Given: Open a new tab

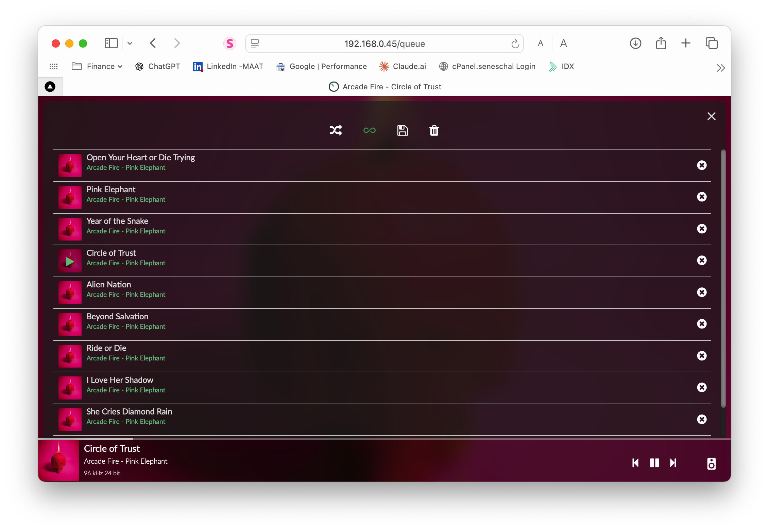Looking at the screenshot, I should 686,43.
